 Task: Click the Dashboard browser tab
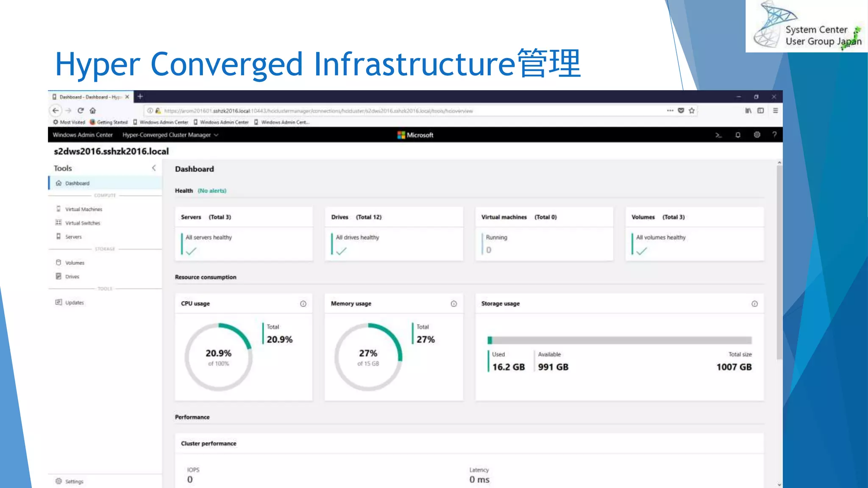[x=91, y=97]
